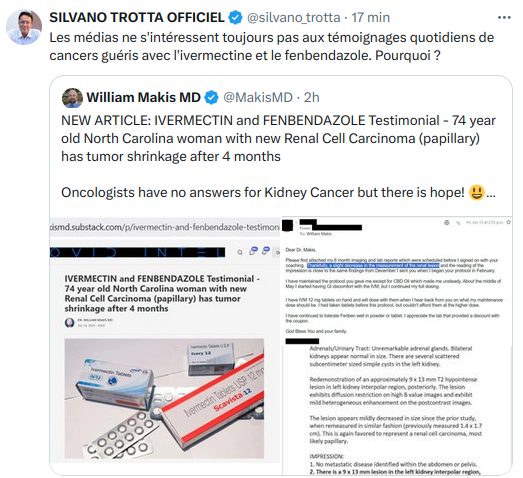Screen dimensions: 523x478
Task: Open the email and radiology report image
Action: point(397,346)
